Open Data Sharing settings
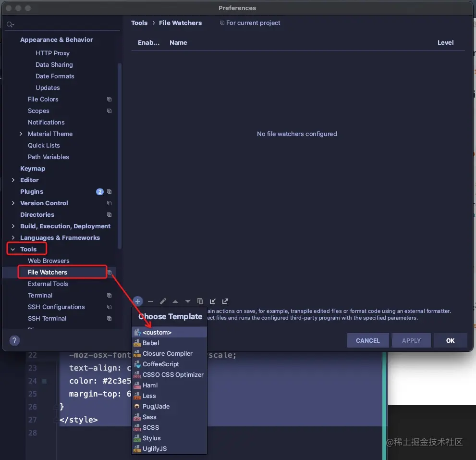The height and width of the screenshot is (460, 476). (54, 65)
